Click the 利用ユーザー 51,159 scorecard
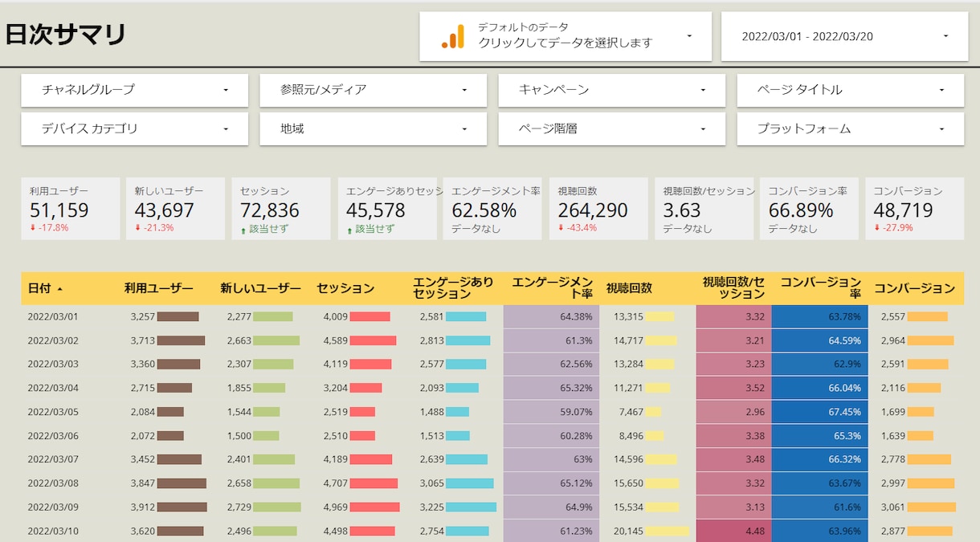980x542 pixels. coord(70,209)
